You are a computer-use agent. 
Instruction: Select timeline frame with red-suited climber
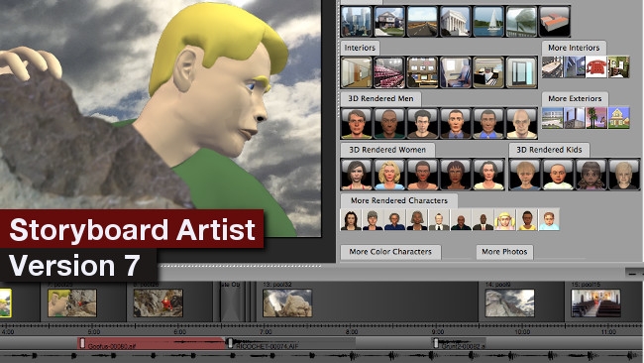pyautogui.click(x=159, y=302)
